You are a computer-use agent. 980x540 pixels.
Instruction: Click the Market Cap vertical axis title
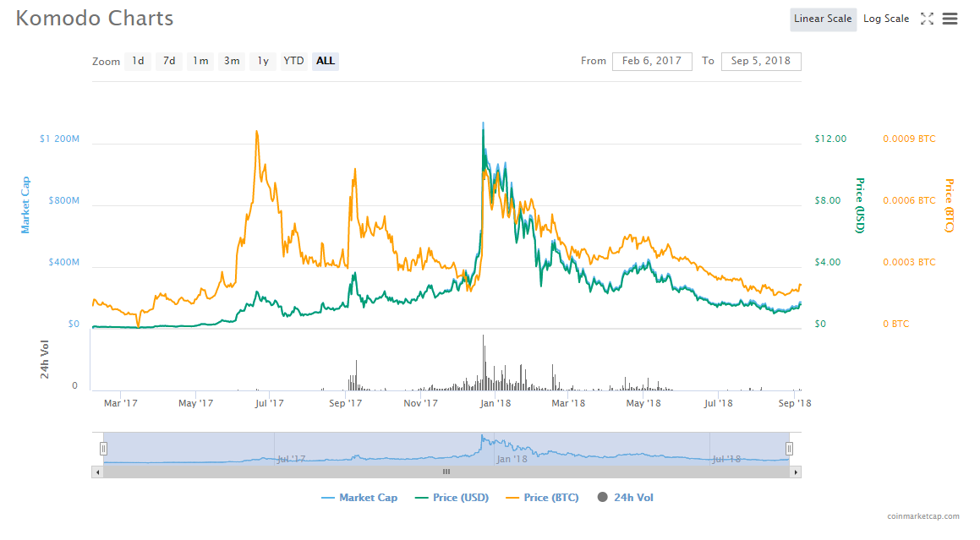25,205
